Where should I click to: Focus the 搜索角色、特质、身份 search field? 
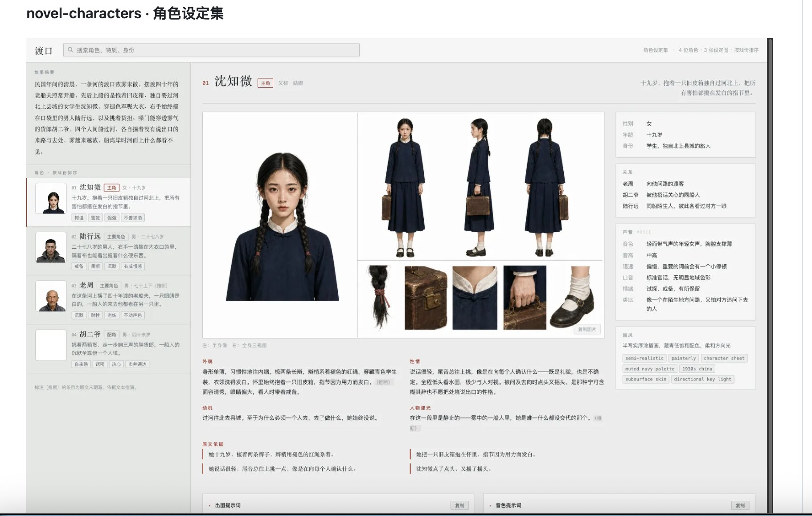pos(211,50)
